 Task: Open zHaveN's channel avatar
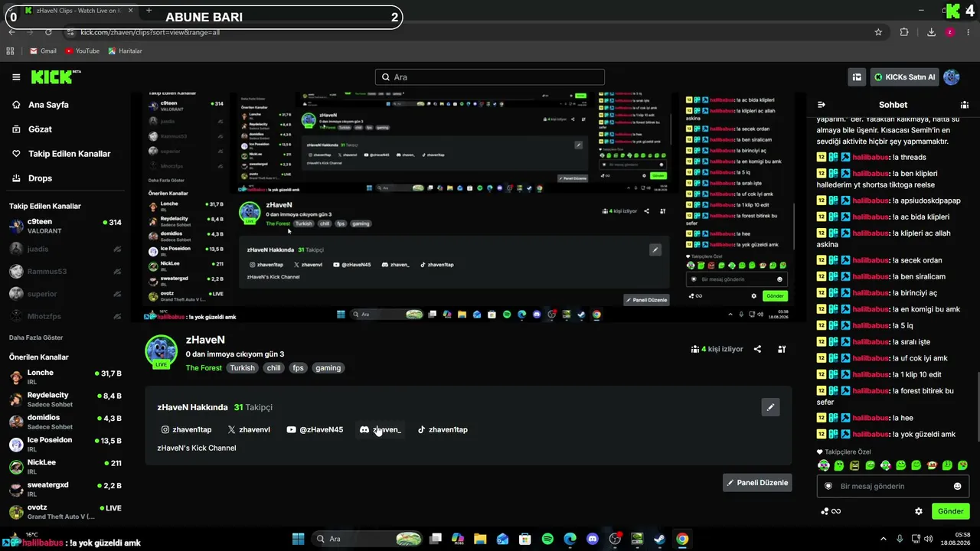162,351
